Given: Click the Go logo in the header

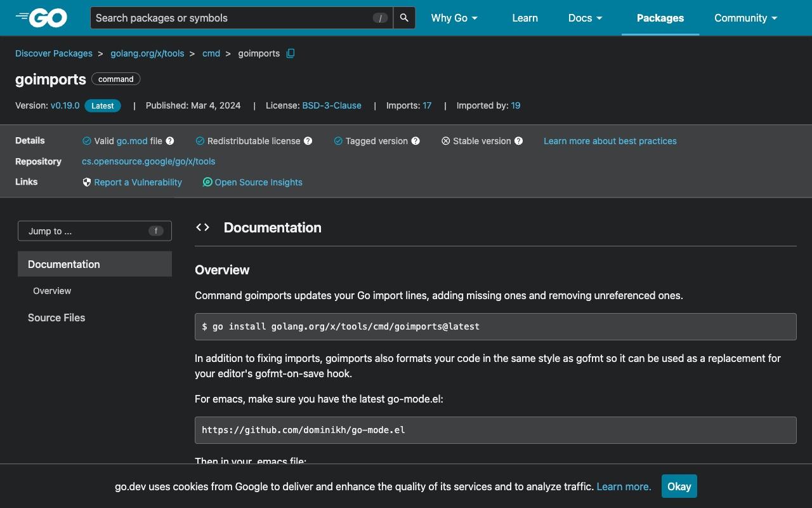Looking at the screenshot, I should [x=41, y=18].
